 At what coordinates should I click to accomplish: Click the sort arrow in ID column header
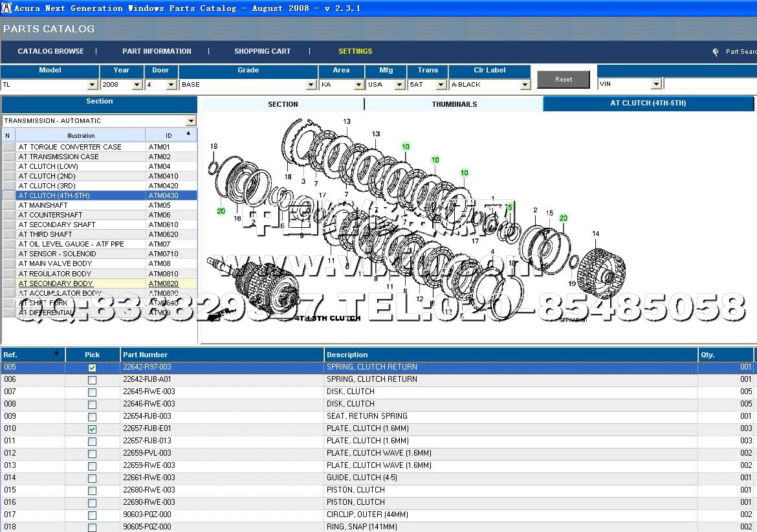click(188, 133)
